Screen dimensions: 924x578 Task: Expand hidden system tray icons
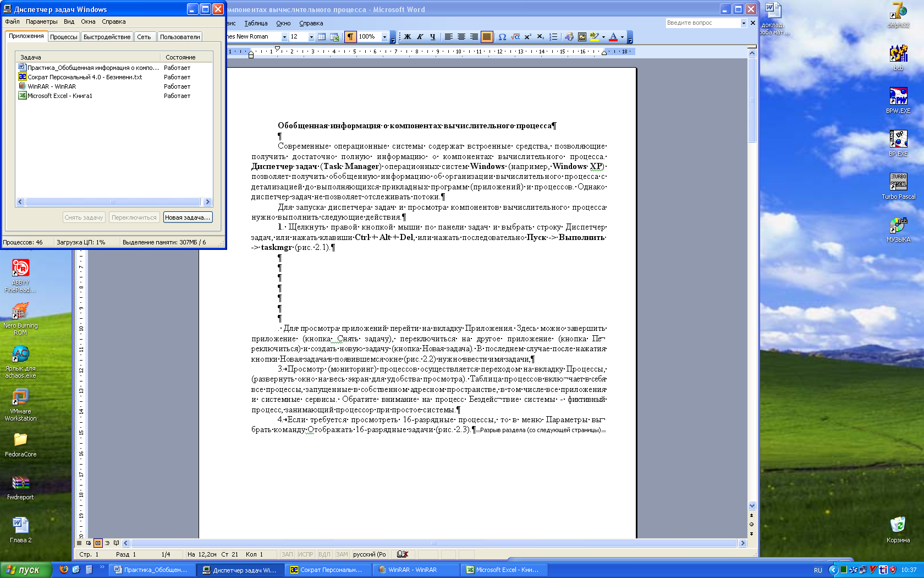point(833,570)
